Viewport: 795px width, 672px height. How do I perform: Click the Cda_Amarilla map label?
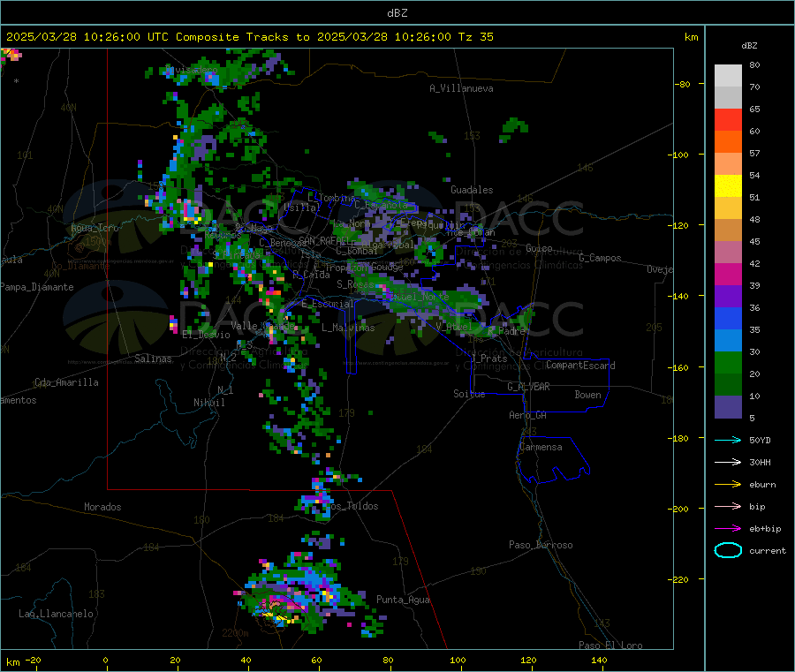tap(66, 382)
